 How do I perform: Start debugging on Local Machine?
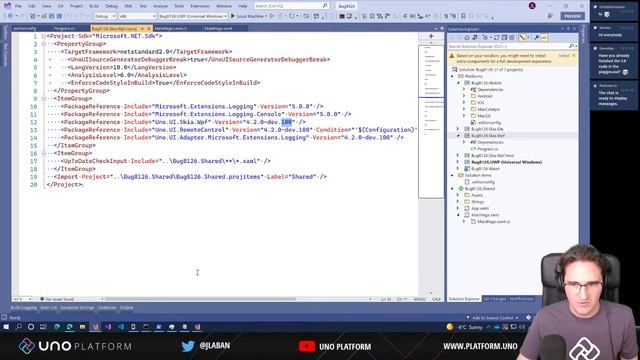point(247,16)
